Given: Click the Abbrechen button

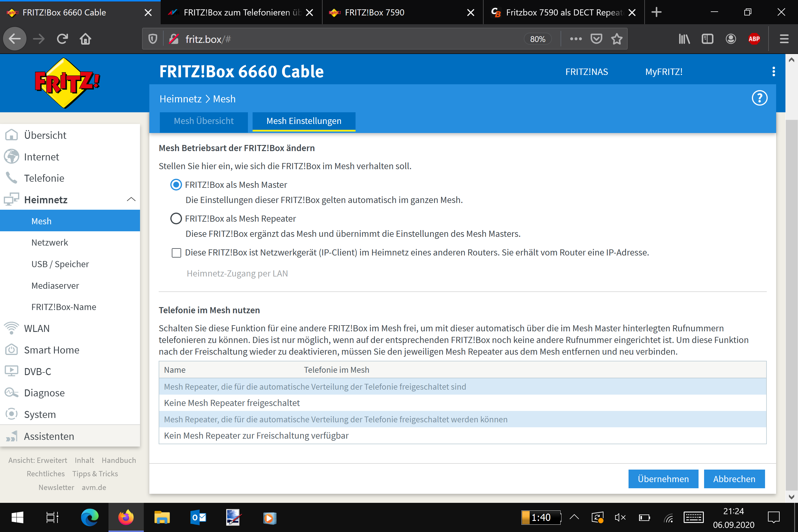Looking at the screenshot, I should 734,479.
